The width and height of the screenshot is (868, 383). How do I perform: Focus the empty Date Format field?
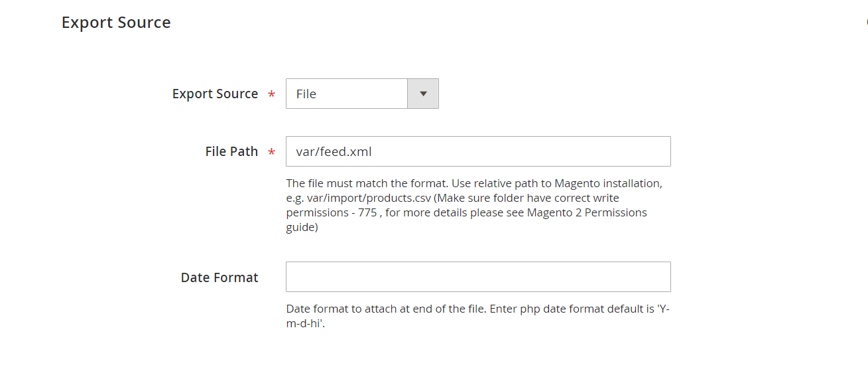pos(478,277)
